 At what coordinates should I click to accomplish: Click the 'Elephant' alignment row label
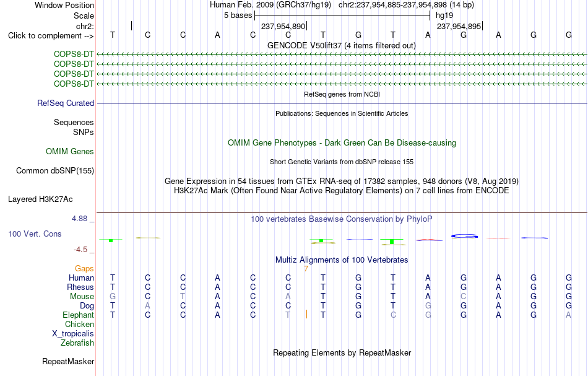point(78,315)
